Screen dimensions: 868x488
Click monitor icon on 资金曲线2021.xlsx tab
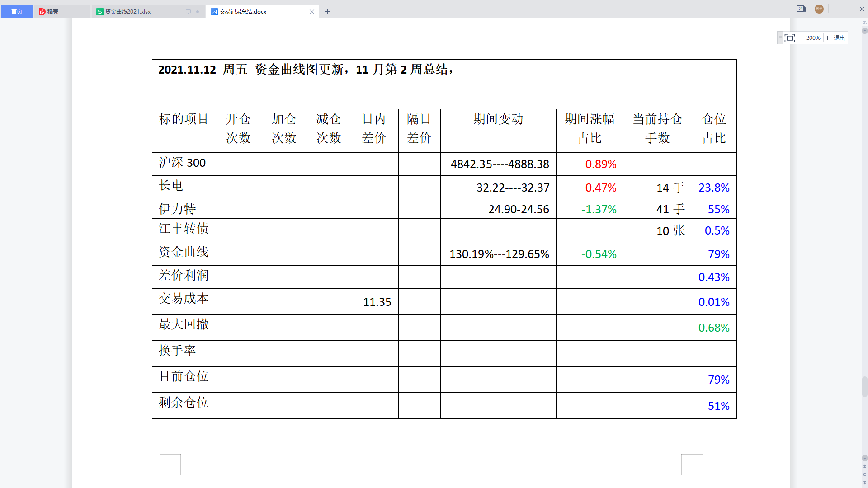tap(188, 12)
